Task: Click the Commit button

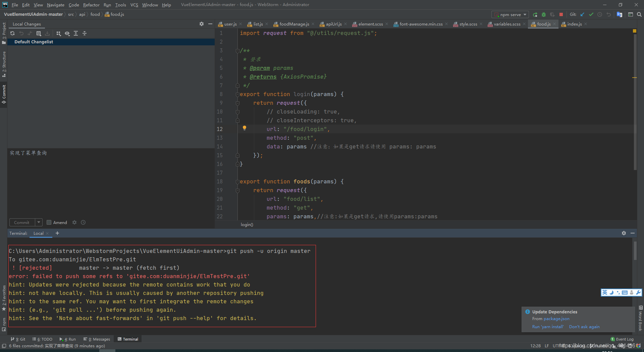Action: [22, 222]
